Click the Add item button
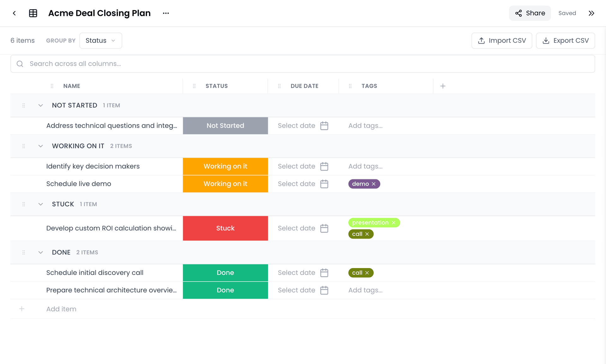The width and height of the screenshot is (606, 364). point(61,309)
